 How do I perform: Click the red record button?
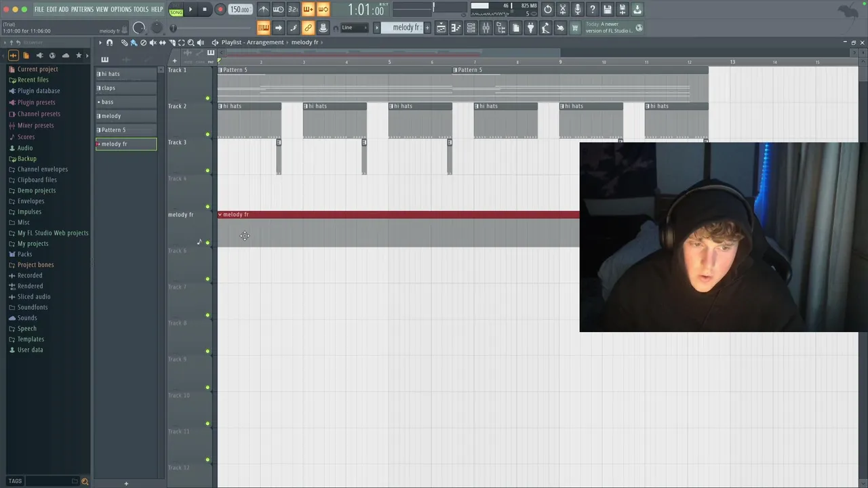(x=220, y=9)
